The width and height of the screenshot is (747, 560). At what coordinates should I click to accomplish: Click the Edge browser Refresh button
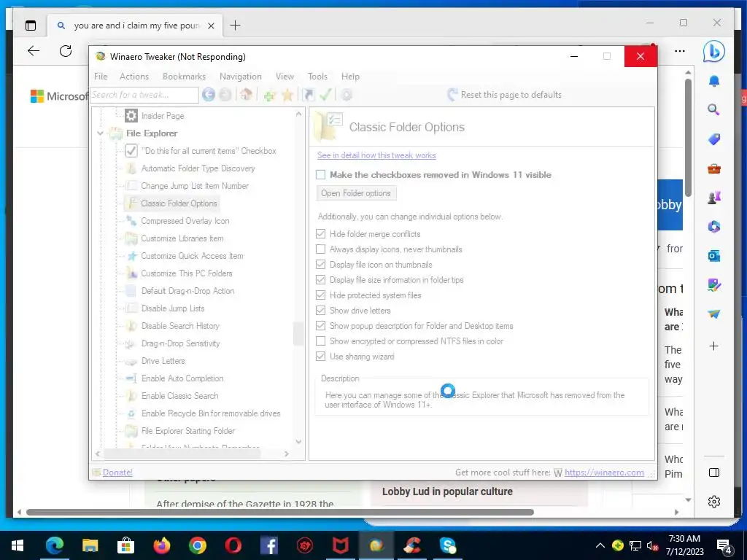point(66,51)
